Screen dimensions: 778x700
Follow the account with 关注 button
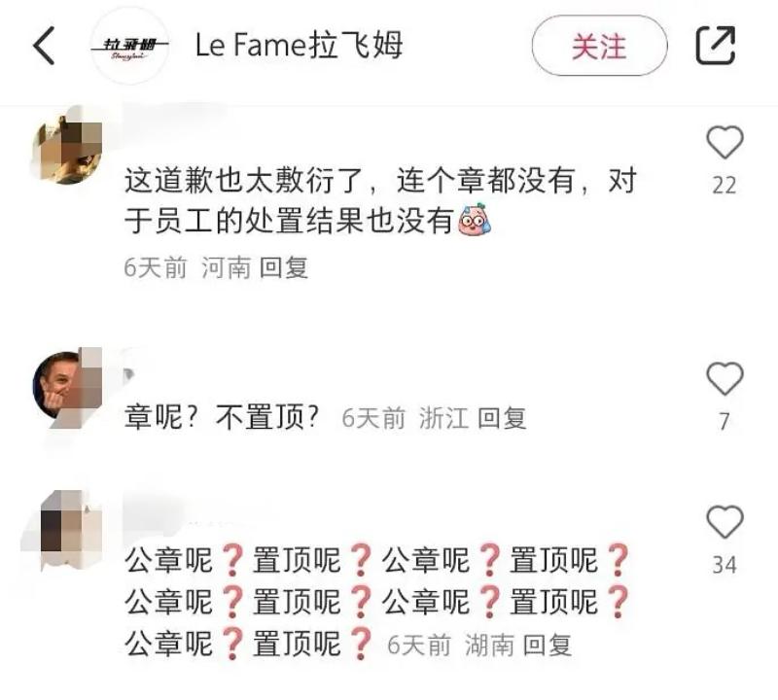pos(599,46)
